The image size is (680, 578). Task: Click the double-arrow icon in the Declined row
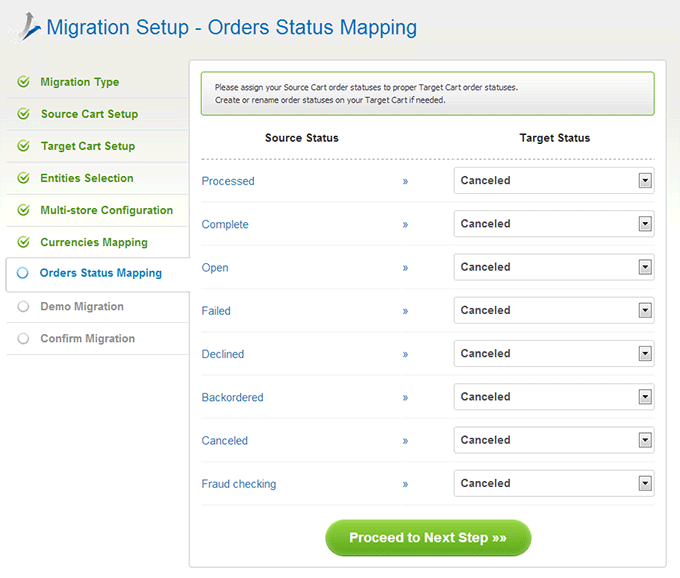(x=405, y=354)
